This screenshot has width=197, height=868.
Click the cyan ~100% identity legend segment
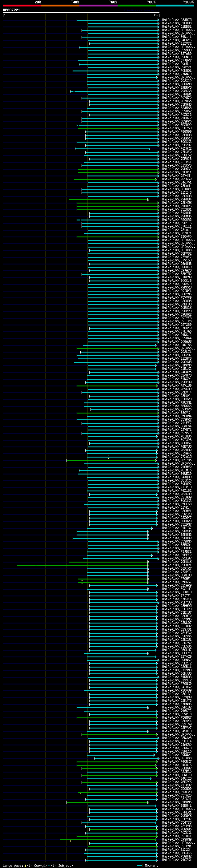pos(175,6)
